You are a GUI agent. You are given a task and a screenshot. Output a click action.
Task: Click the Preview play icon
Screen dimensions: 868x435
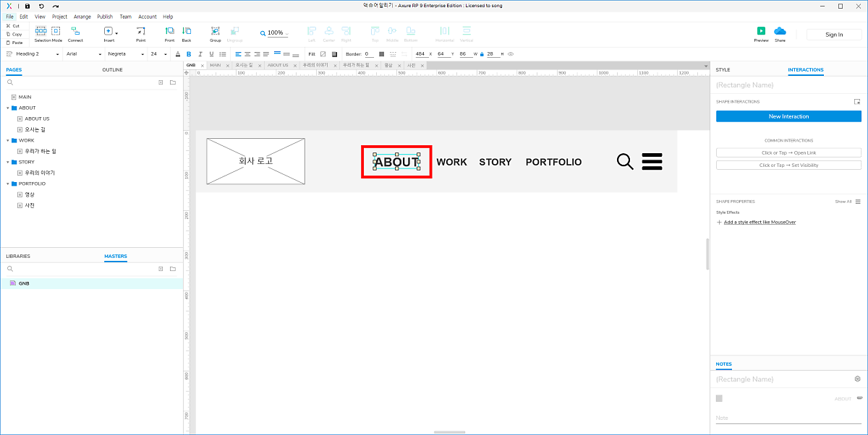coord(761,31)
